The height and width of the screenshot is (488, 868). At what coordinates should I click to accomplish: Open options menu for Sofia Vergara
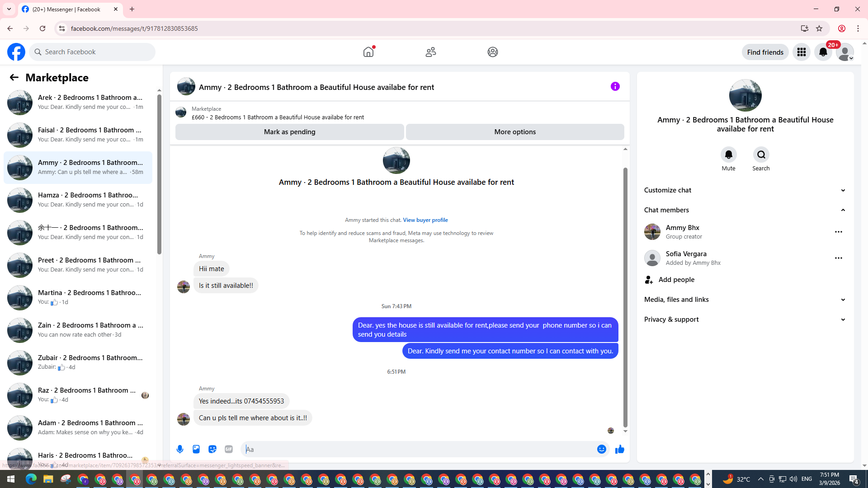(838, 258)
